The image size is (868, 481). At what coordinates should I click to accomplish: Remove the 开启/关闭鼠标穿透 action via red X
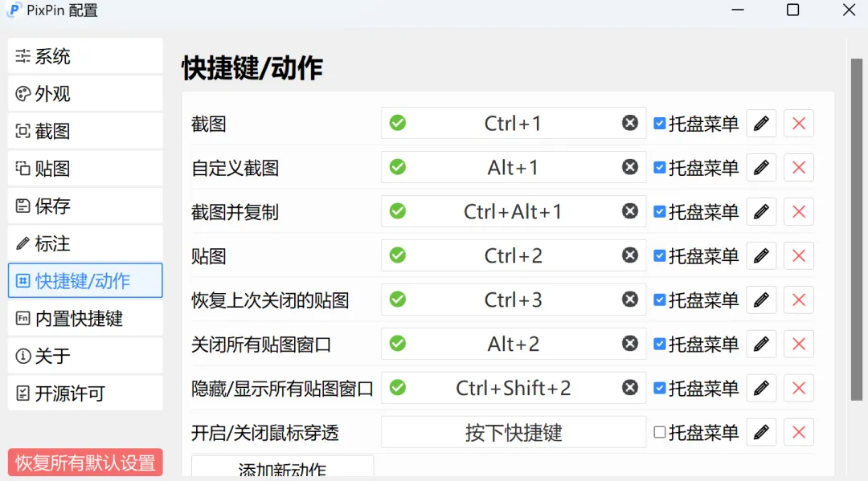(x=799, y=432)
